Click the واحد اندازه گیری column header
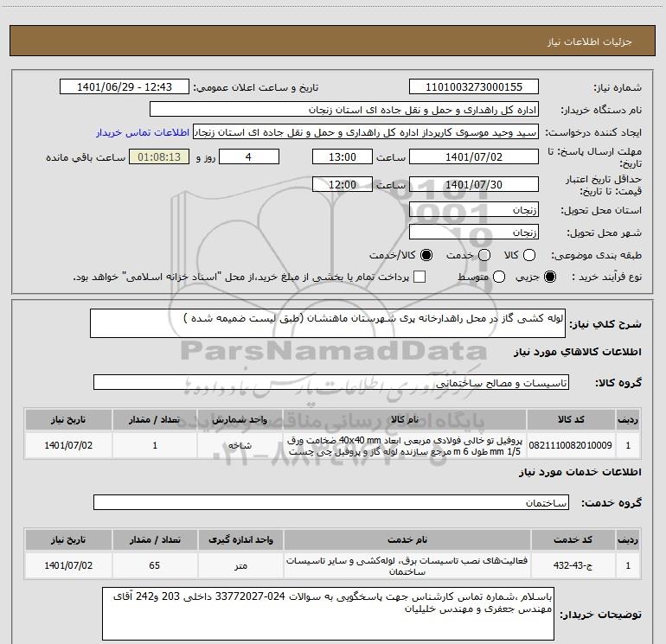The width and height of the screenshot is (666, 644). [240, 539]
